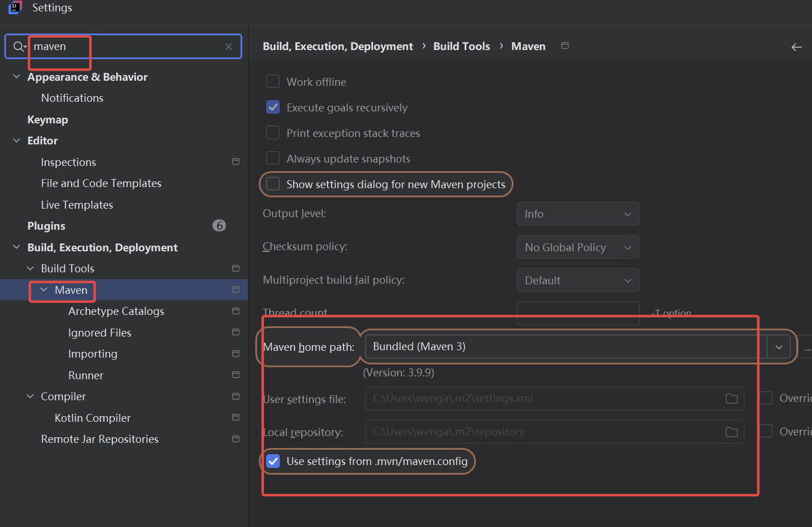Uncheck Execute goals recursively
Screen dimensions: 812x527
(x=273, y=107)
